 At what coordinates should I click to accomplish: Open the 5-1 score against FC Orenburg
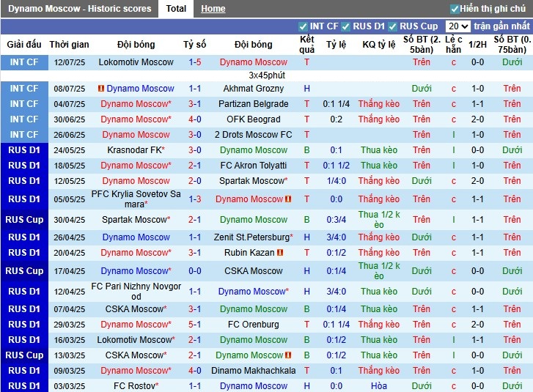pyautogui.click(x=194, y=325)
